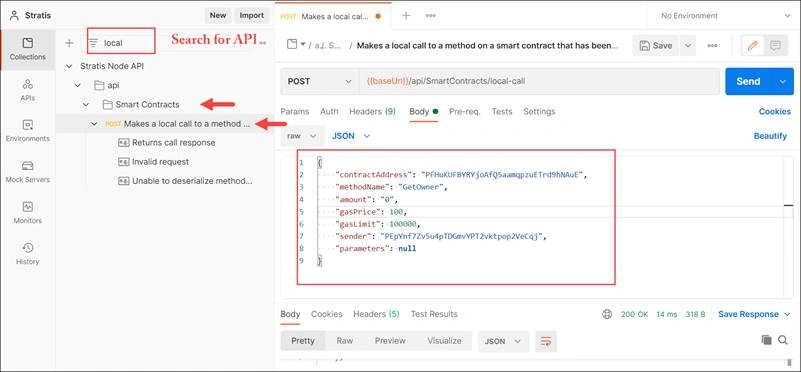Open the JSON body format dropdown
801x372 pixels.
[350, 136]
